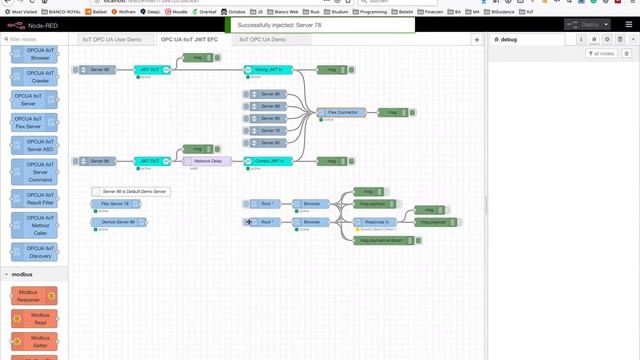640x360 pixels.
Task: Select the Demo Server 88 node
Action: click(x=119, y=222)
